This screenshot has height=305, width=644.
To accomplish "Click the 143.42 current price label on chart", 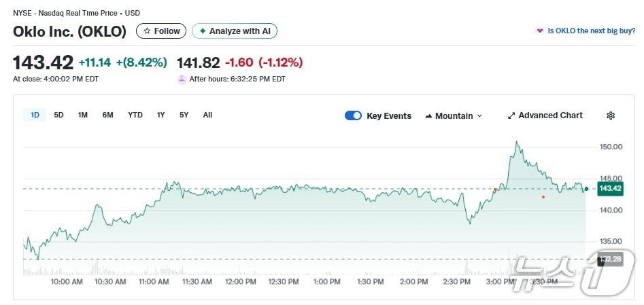I will click(610, 189).
